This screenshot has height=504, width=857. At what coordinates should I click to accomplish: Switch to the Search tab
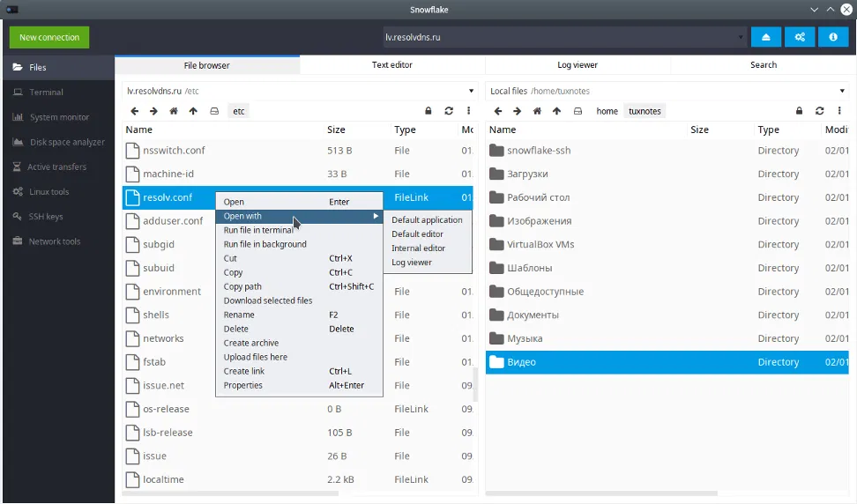click(763, 64)
